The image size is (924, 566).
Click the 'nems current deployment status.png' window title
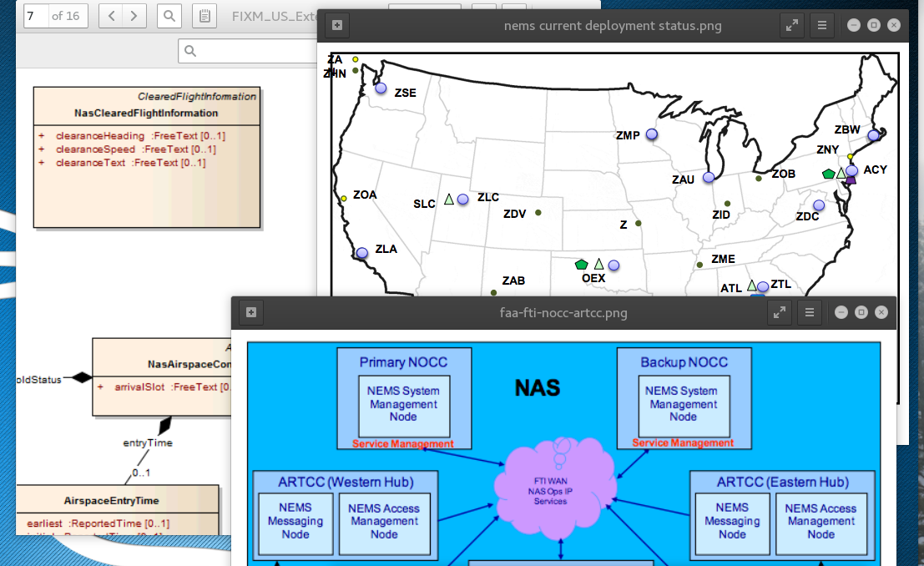click(613, 26)
